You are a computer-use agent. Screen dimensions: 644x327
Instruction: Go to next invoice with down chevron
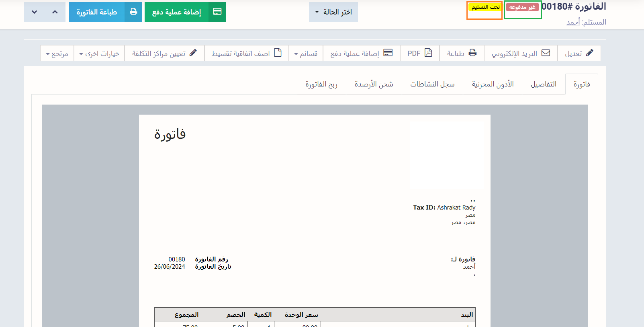34,12
